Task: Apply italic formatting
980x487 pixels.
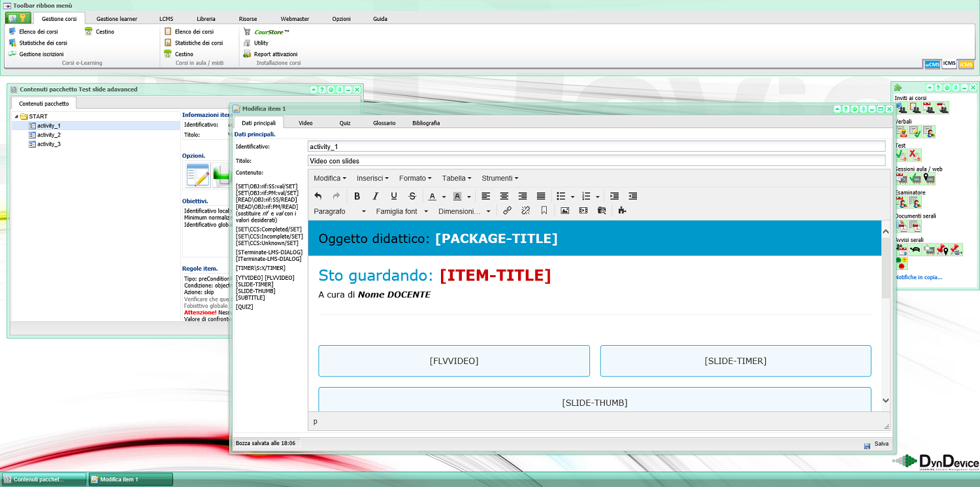Action: [376, 196]
